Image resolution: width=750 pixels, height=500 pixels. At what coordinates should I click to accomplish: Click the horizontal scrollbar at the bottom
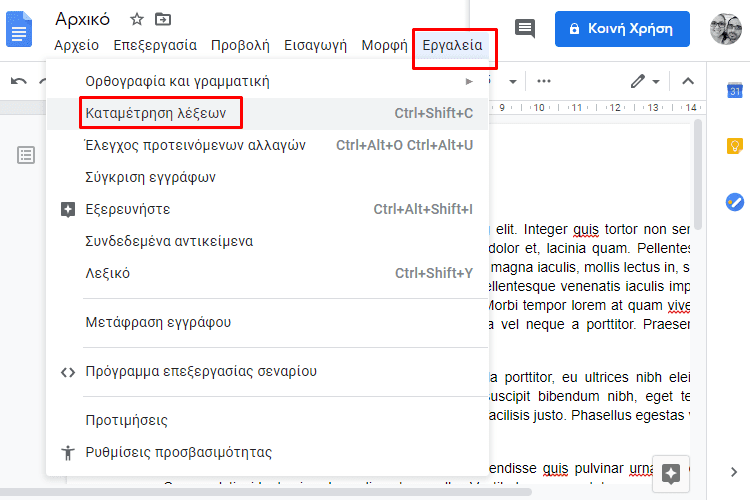(x=265, y=491)
